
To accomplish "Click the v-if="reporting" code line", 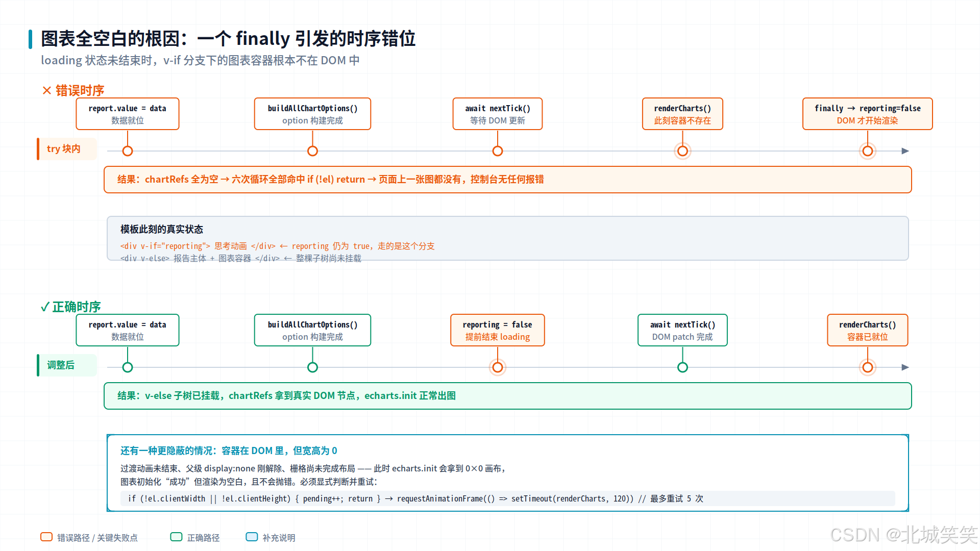I will pos(278,246).
